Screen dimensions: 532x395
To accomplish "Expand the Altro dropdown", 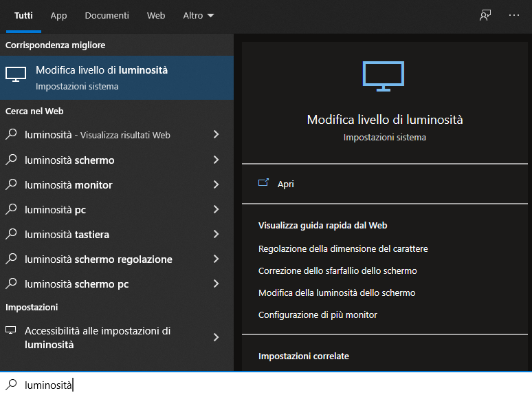I will (x=199, y=16).
